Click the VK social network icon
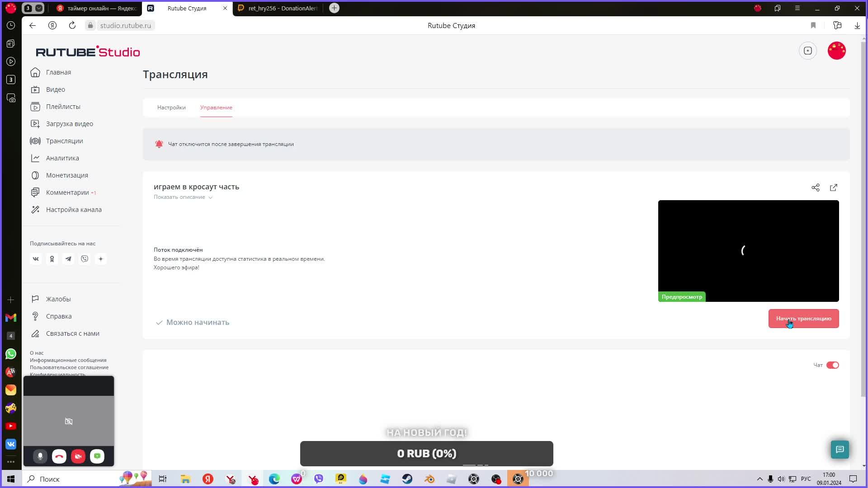Screen dimensions: 868x488 (36, 259)
